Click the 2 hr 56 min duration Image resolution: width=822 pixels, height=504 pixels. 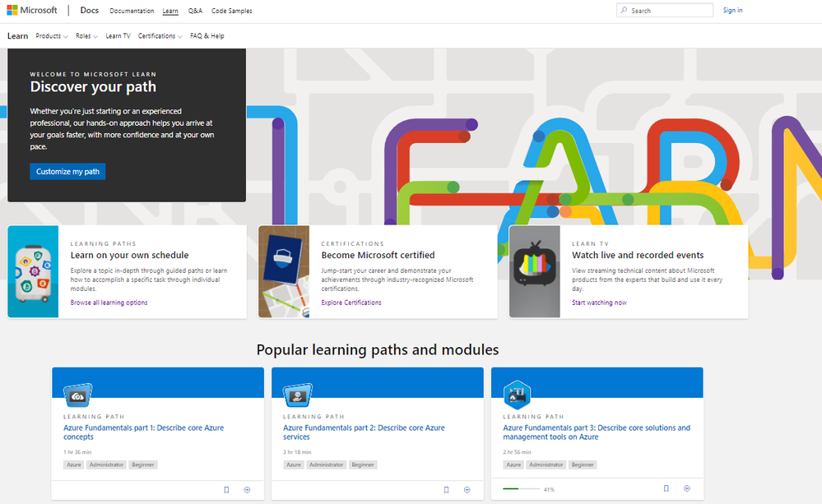[517, 452]
